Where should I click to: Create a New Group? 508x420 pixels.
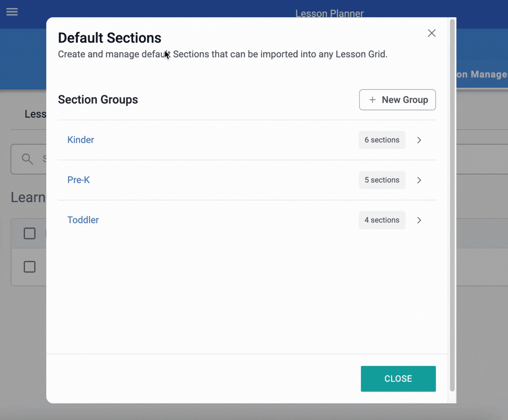397,100
